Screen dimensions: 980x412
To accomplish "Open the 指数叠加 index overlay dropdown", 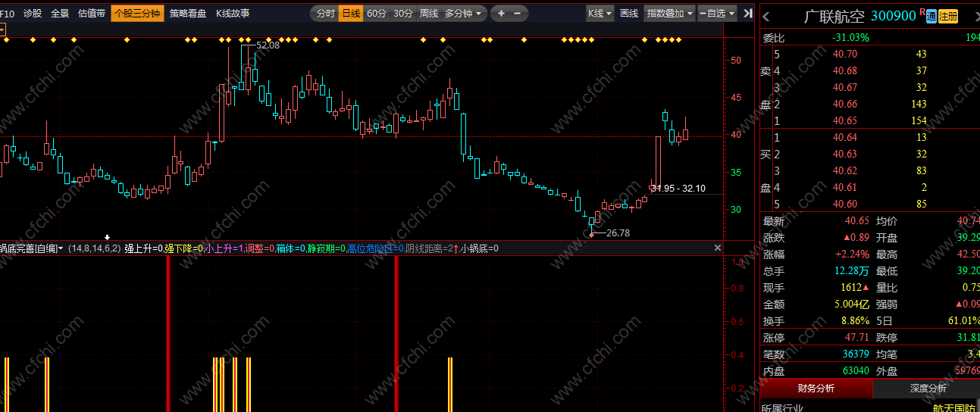I will point(670,14).
